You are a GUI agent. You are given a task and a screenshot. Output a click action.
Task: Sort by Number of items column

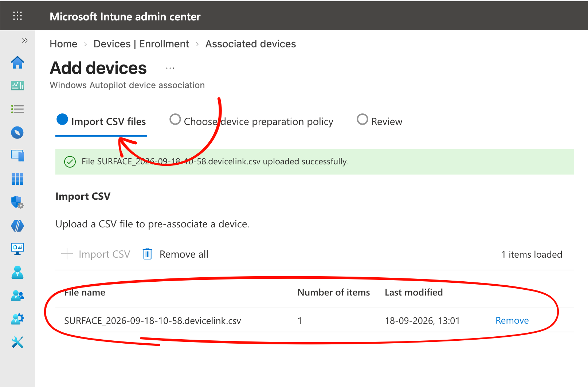(x=333, y=292)
